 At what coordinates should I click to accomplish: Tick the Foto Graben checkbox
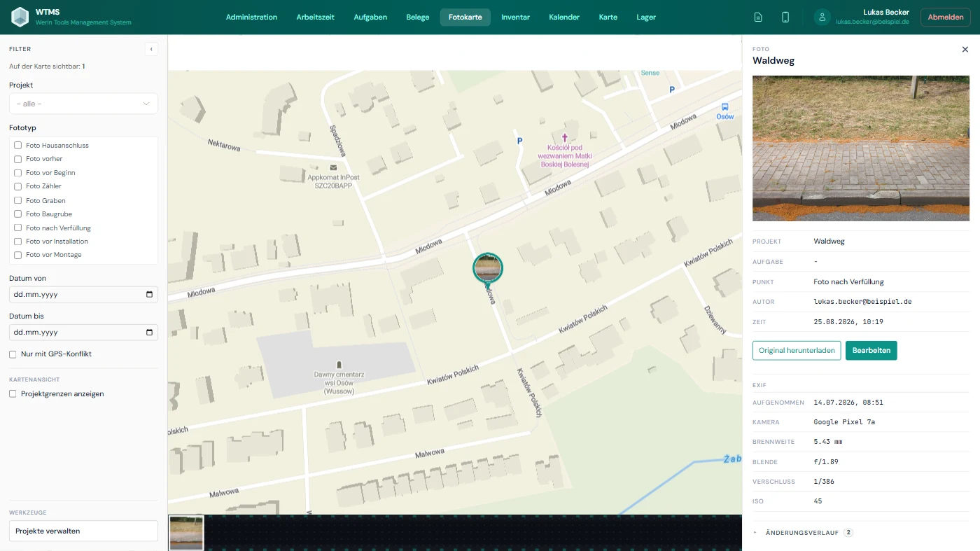[x=18, y=201]
